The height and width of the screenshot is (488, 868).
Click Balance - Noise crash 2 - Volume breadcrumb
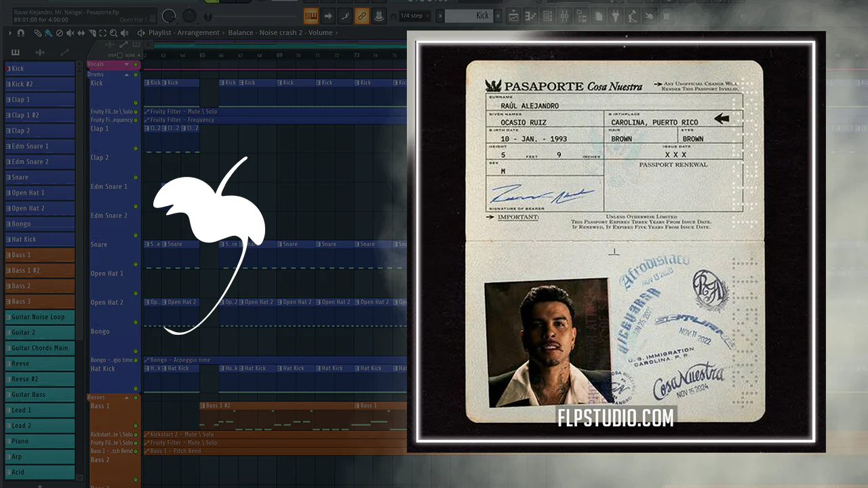click(280, 33)
